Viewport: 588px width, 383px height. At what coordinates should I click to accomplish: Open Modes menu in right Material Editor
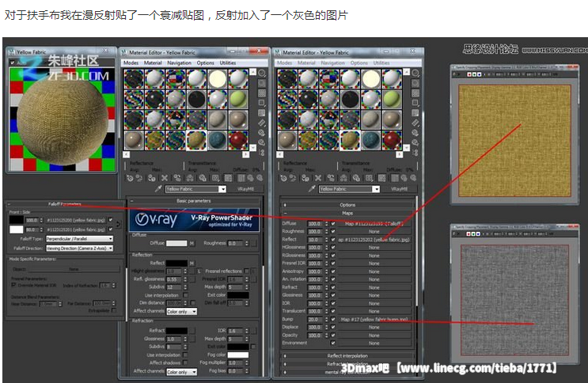coord(285,63)
